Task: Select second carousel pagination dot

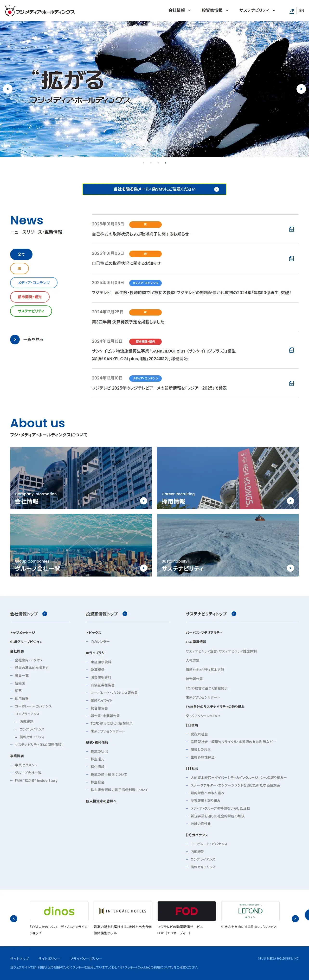Action: click(x=151, y=163)
